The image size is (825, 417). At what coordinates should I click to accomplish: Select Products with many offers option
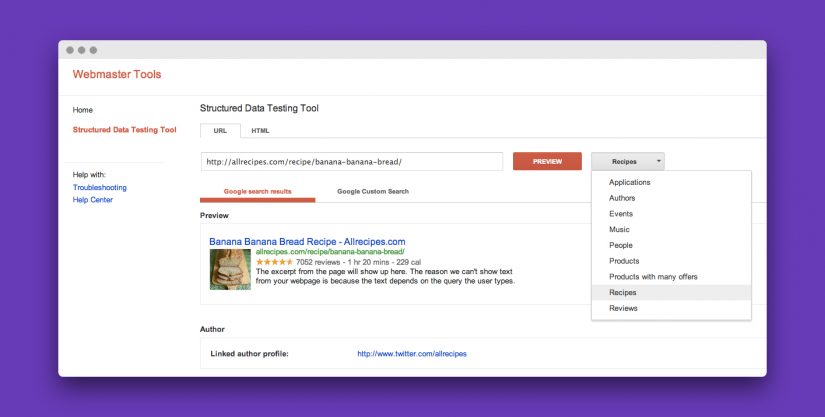(x=653, y=276)
